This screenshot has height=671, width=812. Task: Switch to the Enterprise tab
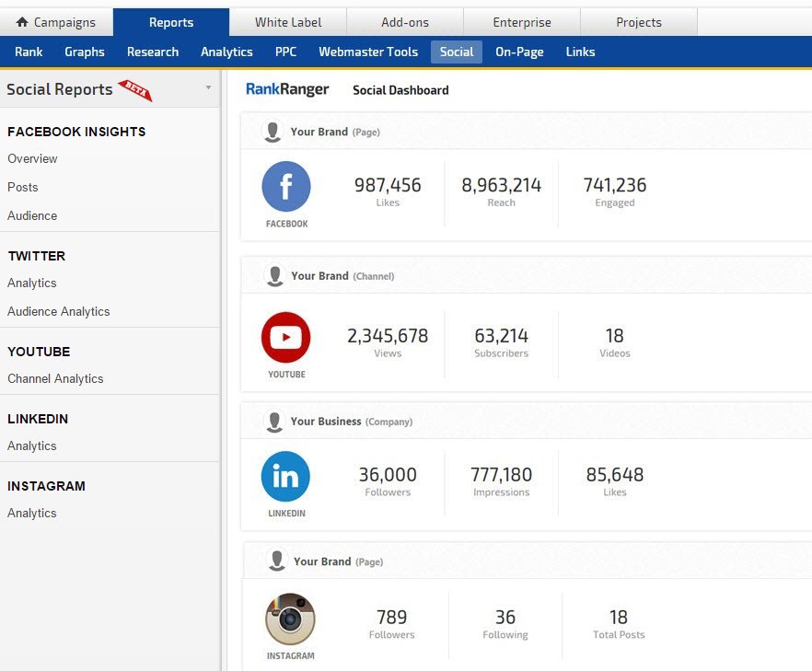click(x=522, y=22)
